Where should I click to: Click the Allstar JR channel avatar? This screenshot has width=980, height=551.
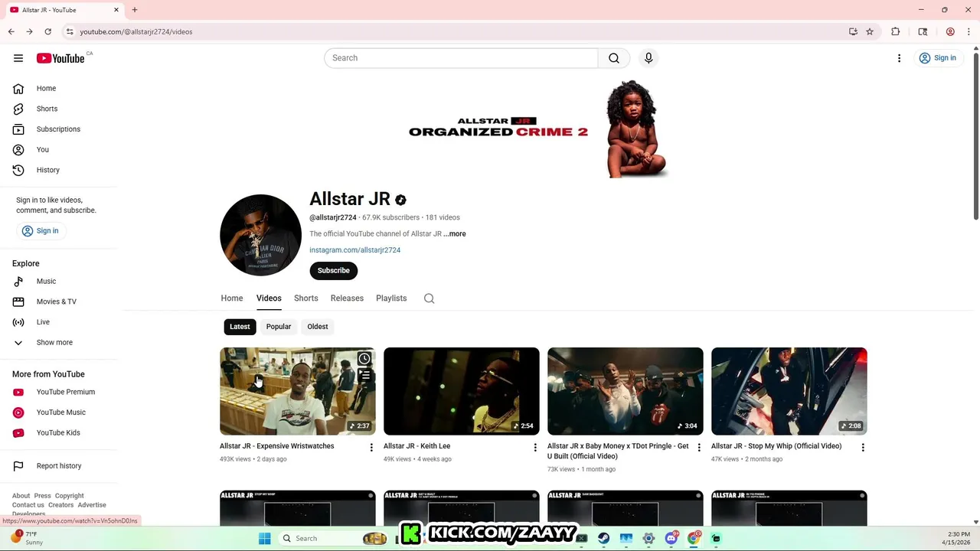click(x=260, y=235)
